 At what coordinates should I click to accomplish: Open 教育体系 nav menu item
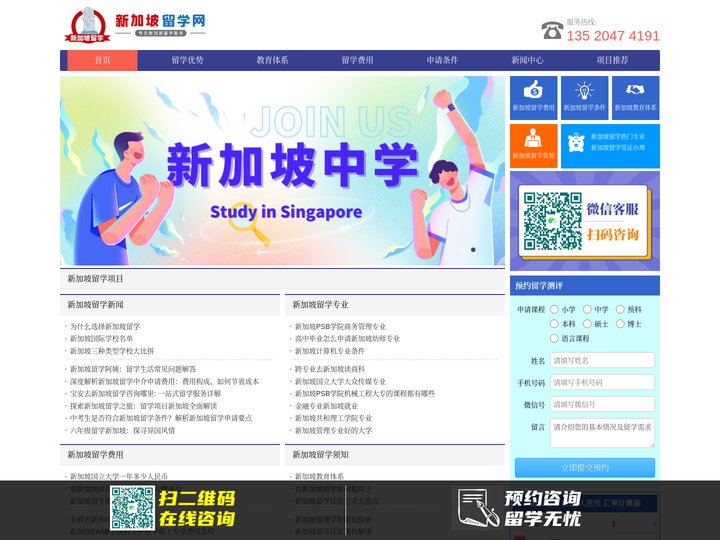point(272,60)
